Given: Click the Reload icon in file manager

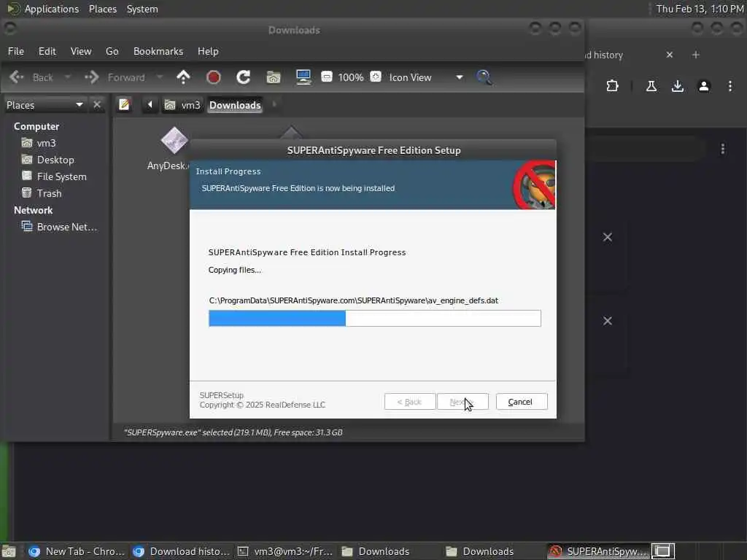Looking at the screenshot, I should click(244, 77).
